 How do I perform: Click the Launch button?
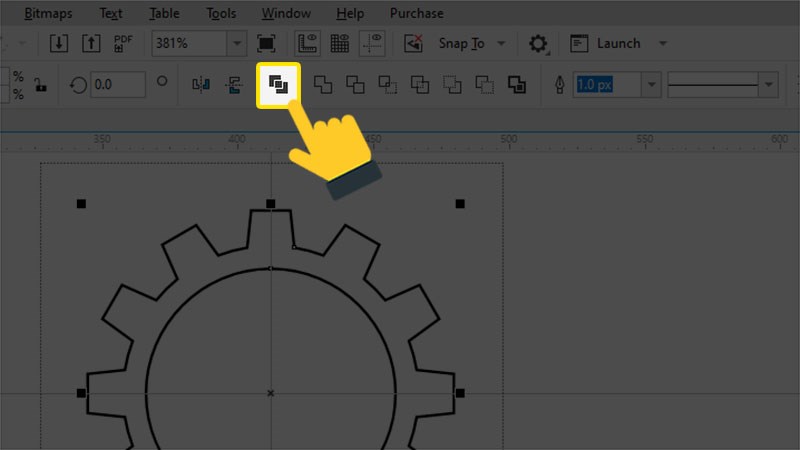pyautogui.click(x=618, y=44)
